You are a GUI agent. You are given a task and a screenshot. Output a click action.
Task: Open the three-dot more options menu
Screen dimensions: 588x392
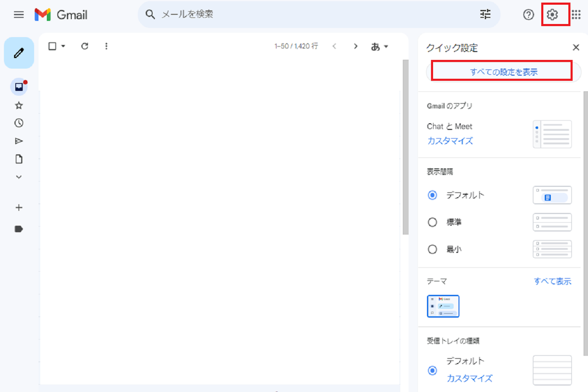tap(106, 46)
